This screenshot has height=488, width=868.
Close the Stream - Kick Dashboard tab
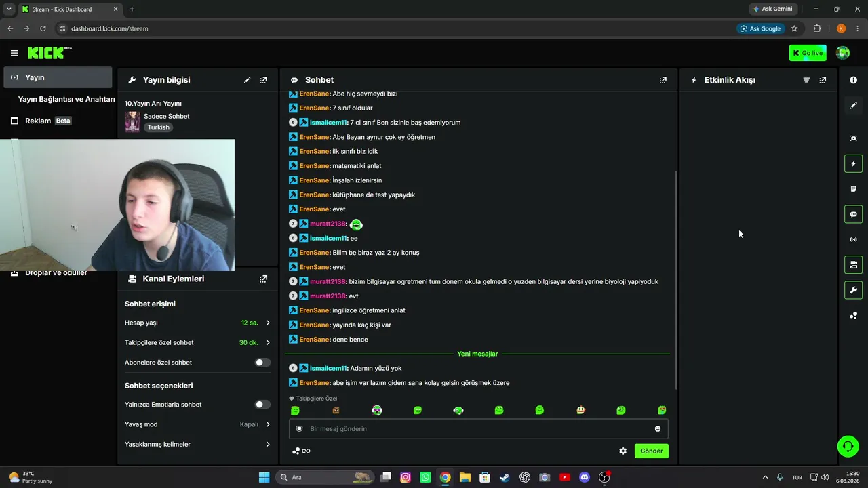tap(115, 9)
